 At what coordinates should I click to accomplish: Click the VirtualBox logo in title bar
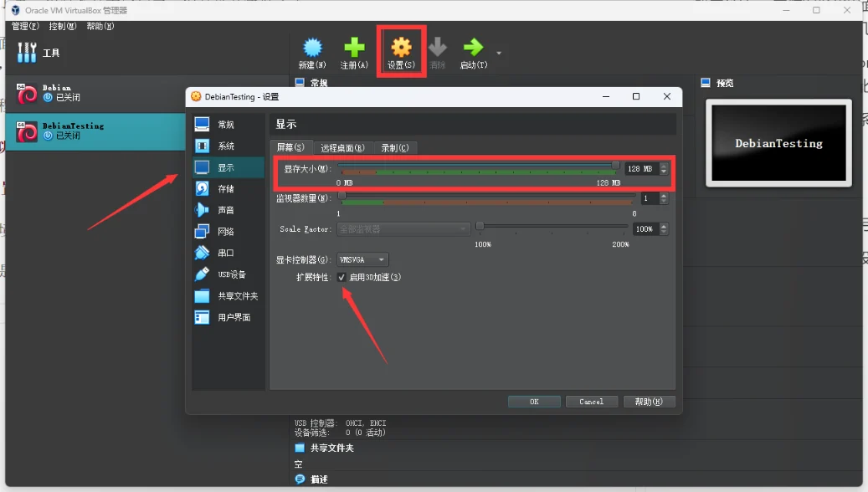15,10
